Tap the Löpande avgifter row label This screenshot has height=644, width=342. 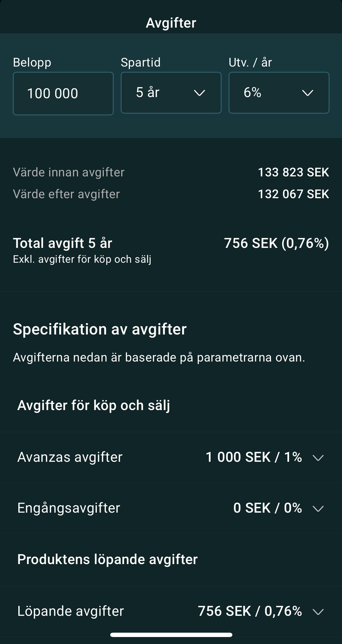pyautogui.click(x=71, y=611)
